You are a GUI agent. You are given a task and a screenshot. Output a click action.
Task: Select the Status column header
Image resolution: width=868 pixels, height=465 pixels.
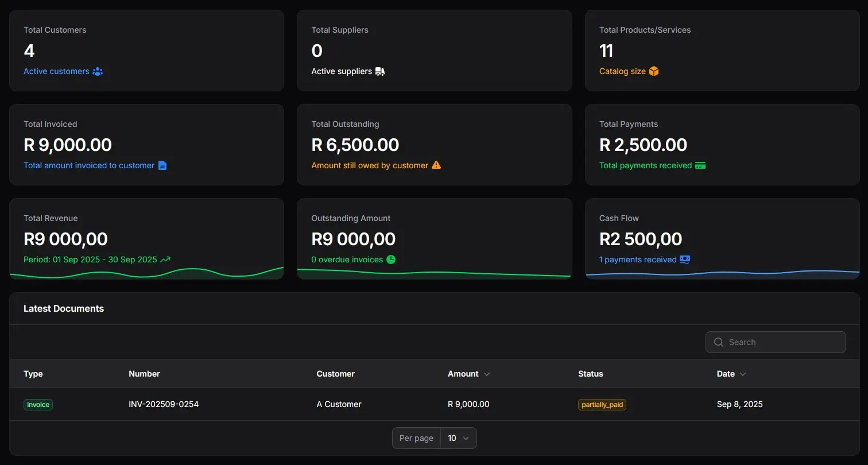590,374
